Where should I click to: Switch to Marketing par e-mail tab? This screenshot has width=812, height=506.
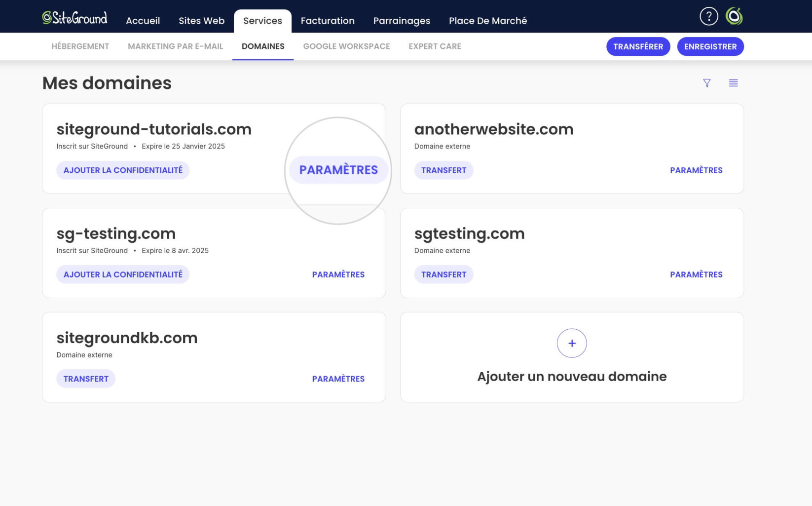175,46
